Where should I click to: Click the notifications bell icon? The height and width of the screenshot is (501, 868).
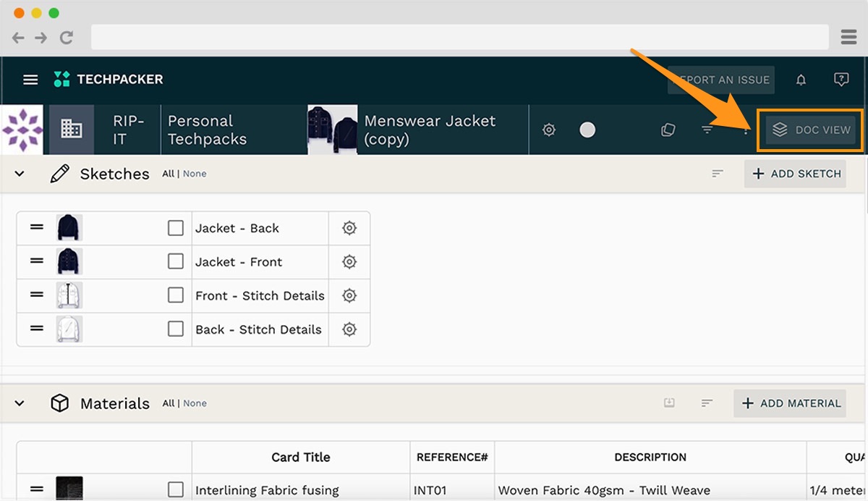(x=801, y=80)
